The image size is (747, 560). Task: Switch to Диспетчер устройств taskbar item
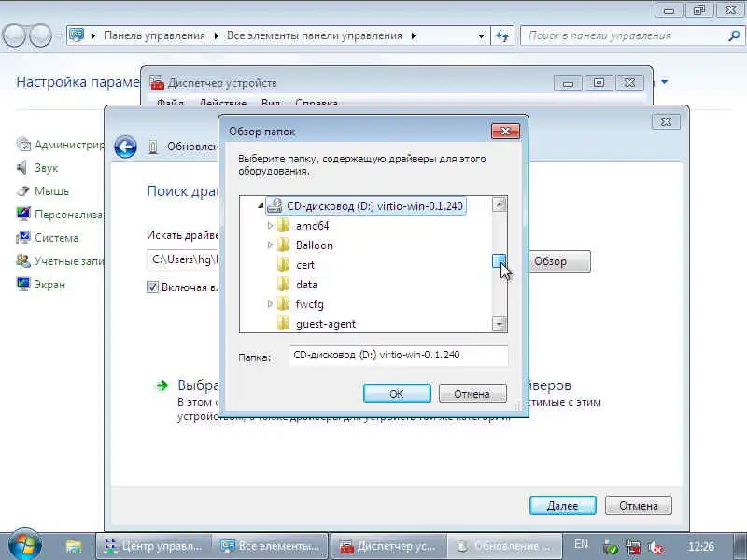click(388, 546)
